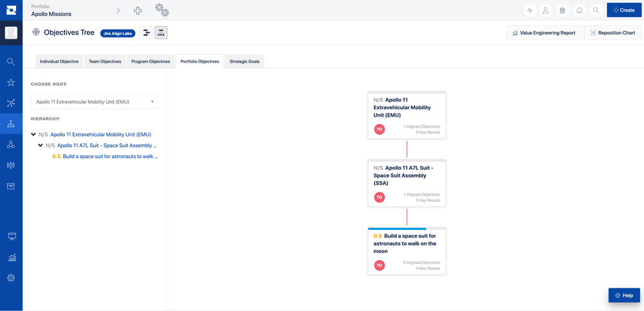Select the portfolio hierarchy icon in sidebar
644x311 pixels.
click(11, 124)
